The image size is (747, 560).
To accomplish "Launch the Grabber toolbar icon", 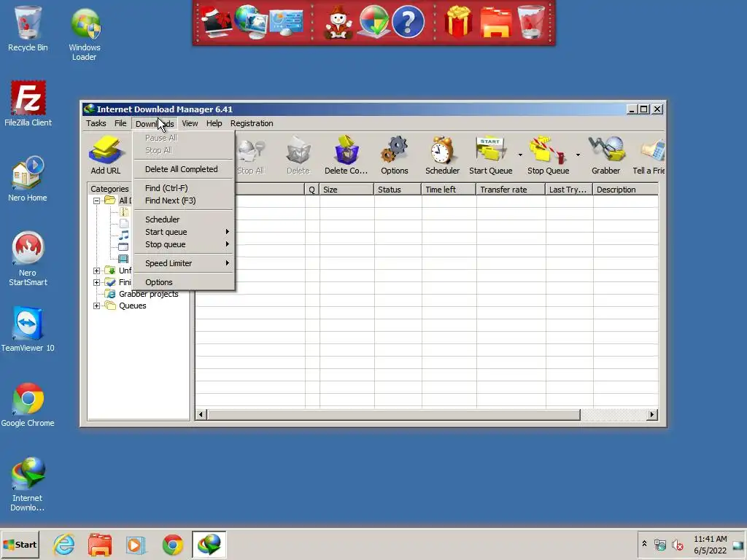I will pos(605,155).
